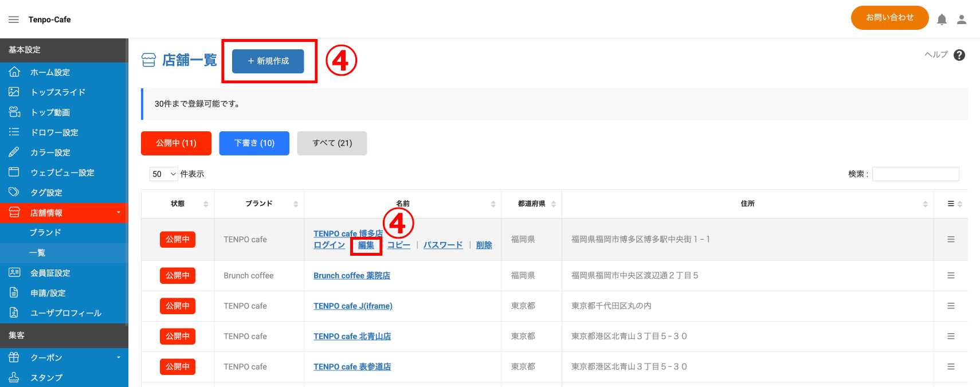Focus the 検索 search field

click(x=915, y=174)
